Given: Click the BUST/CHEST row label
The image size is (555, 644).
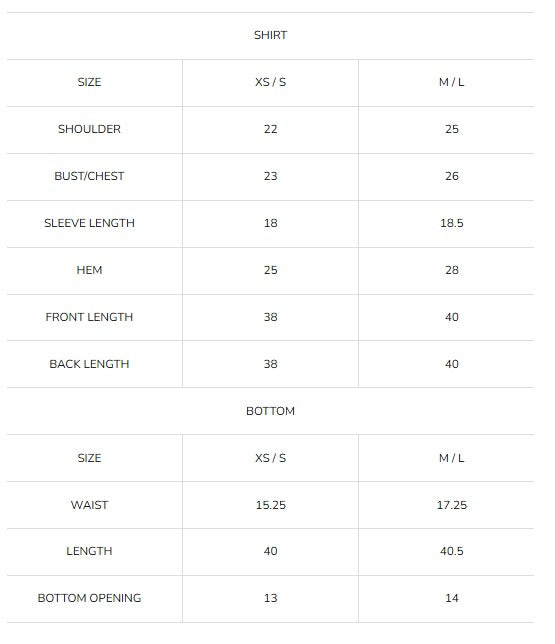Looking at the screenshot, I should (89, 176).
